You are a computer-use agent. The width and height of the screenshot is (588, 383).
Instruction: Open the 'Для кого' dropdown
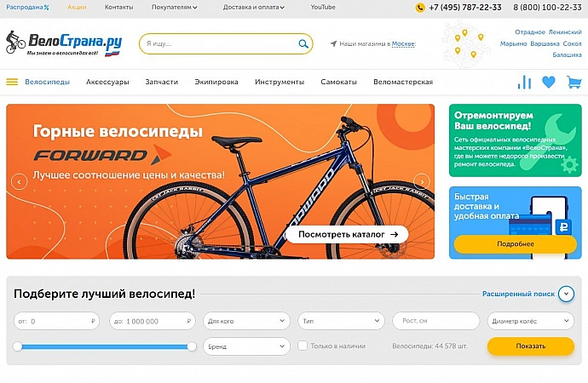point(246,321)
